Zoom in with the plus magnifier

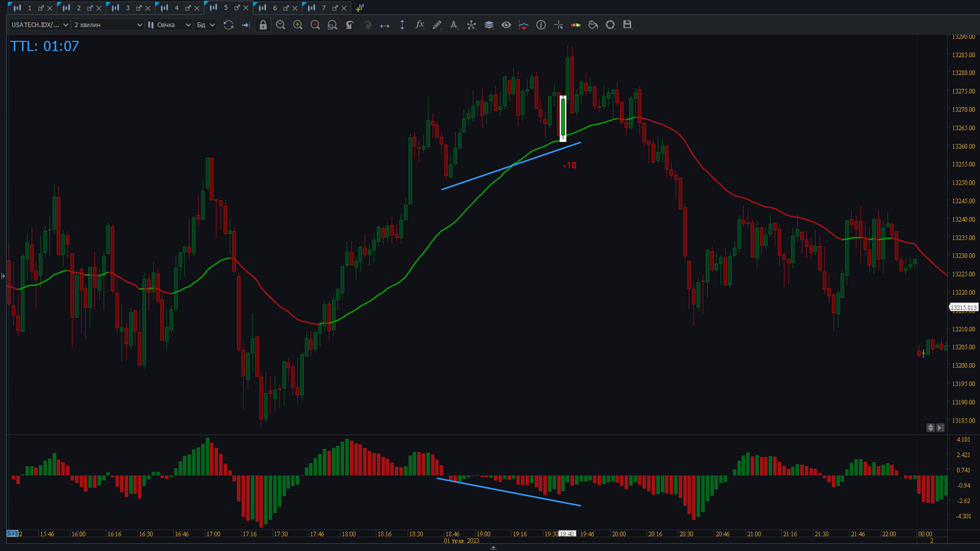(x=298, y=25)
